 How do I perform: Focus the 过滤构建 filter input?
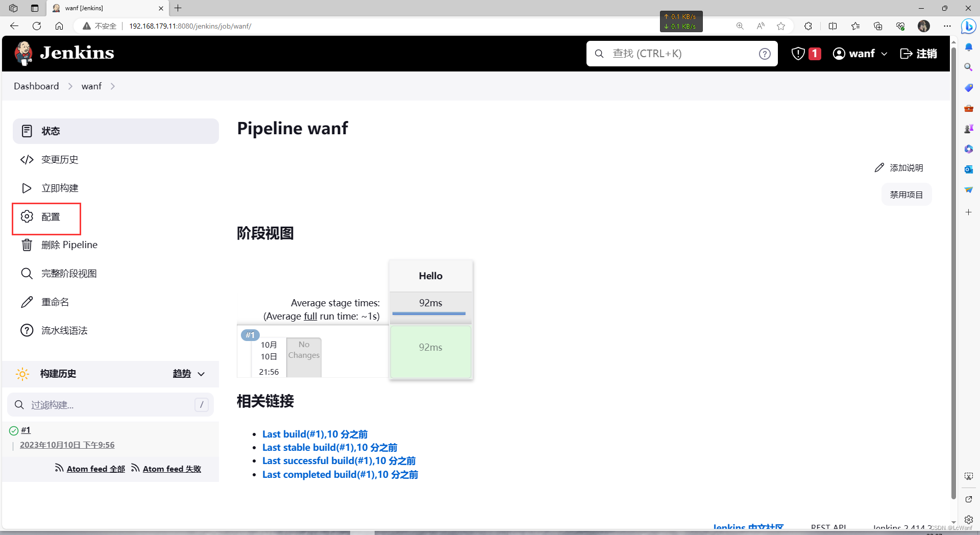click(x=110, y=405)
